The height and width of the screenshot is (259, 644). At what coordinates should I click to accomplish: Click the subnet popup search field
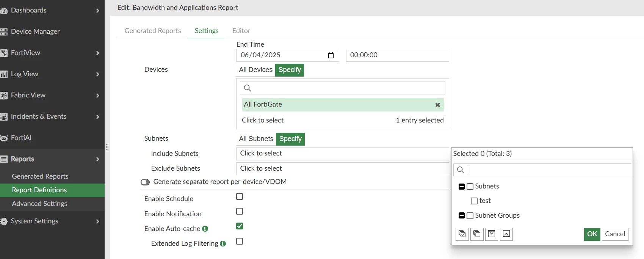click(542, 170)
